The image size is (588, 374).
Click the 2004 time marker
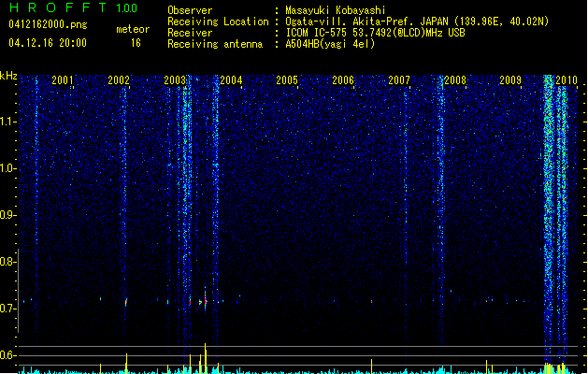point(231,79)
